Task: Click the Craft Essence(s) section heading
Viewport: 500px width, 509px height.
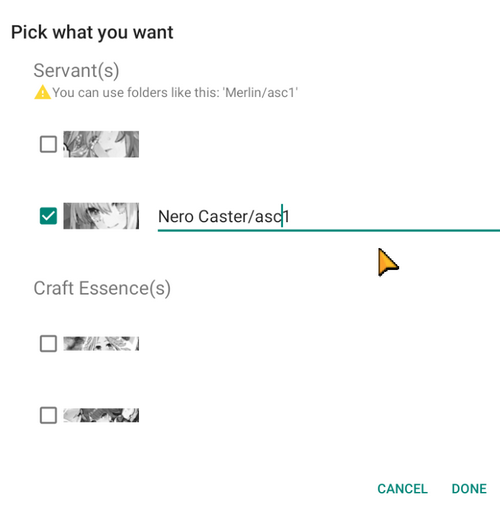Action: pyautogui.click(x=102, y=288)
